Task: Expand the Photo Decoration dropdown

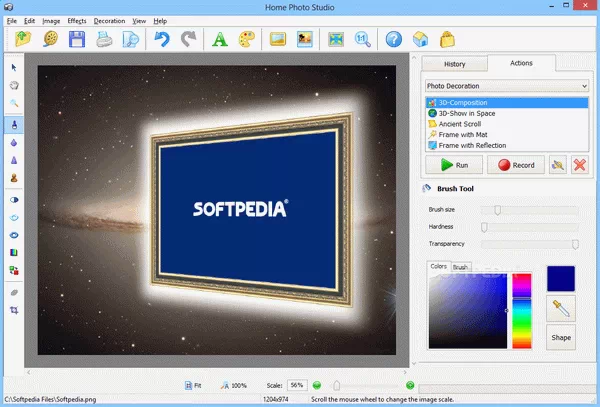Action: point(505,86)
